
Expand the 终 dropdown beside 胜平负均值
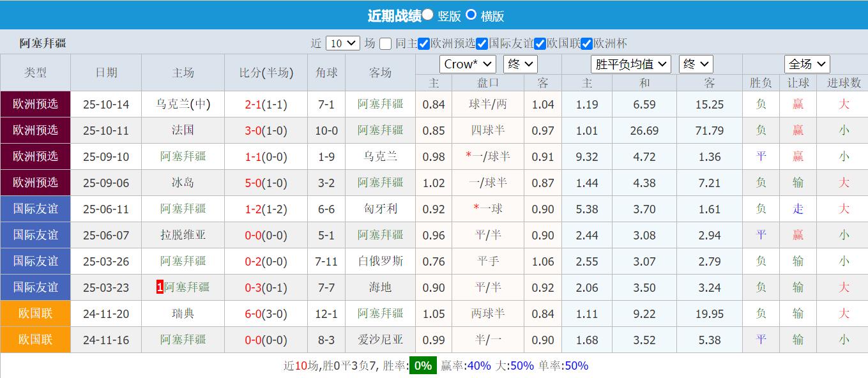pyautogui.click(x=695, y=64)
